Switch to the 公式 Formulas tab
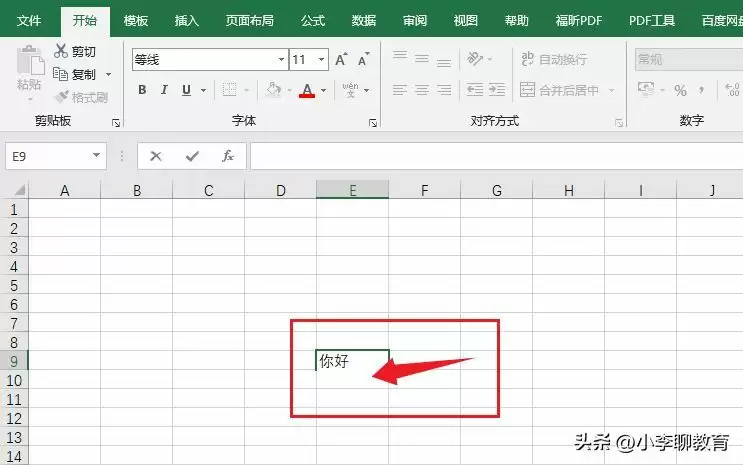The height and width of the screenshot is (465, 743). (x=313, y=20)
